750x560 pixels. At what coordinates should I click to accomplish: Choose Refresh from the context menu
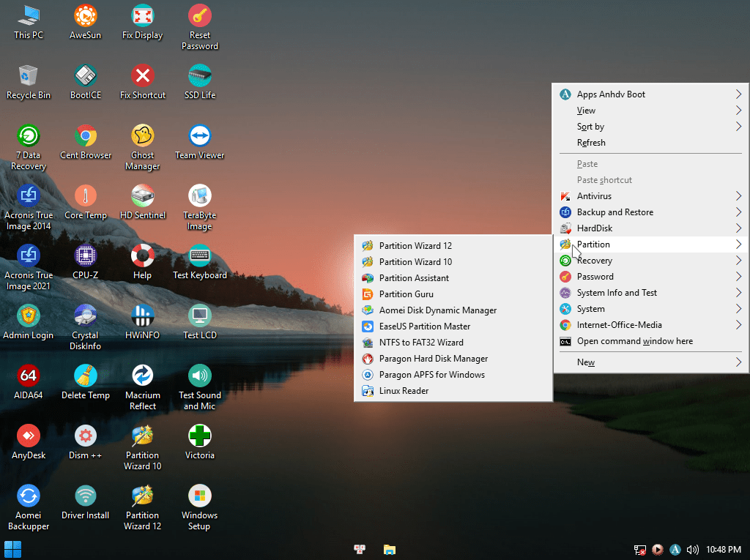click(x=650, y=143)
